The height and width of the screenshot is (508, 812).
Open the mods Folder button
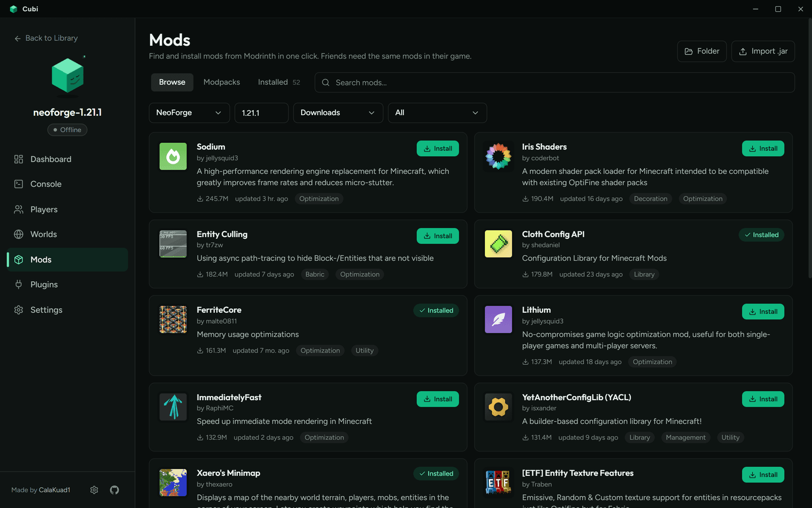(701, 51)
